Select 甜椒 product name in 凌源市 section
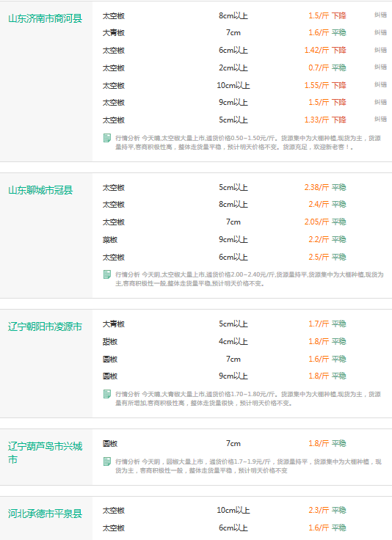Viewport: 392px width, 540px height. 110,342
